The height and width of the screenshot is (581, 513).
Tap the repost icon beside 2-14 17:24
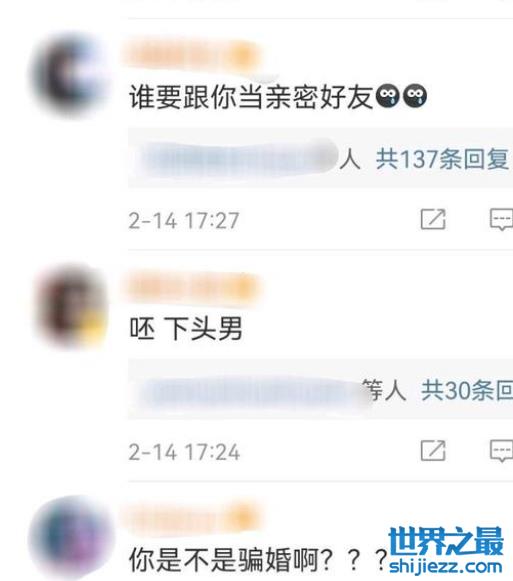(433, 451)
